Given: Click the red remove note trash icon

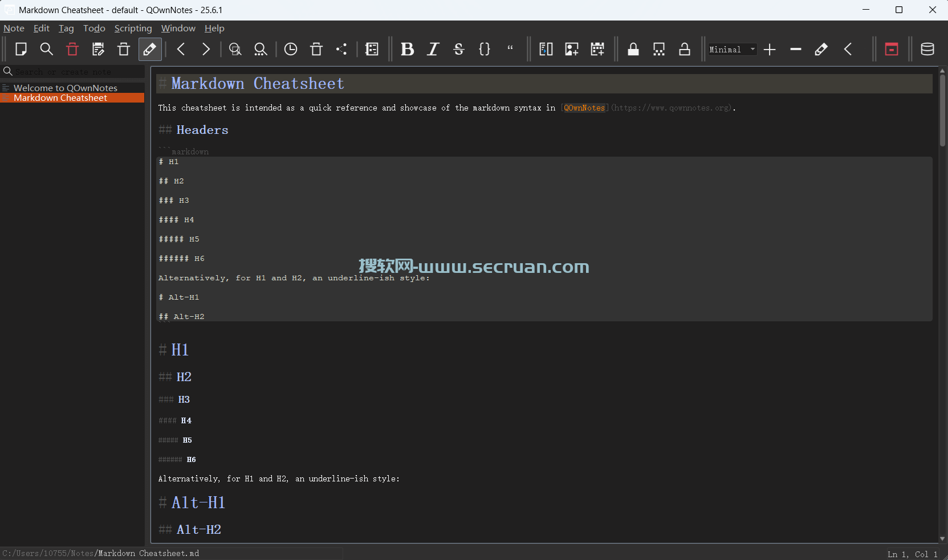Looking at the screenshot, I should (x=72, y=50).
